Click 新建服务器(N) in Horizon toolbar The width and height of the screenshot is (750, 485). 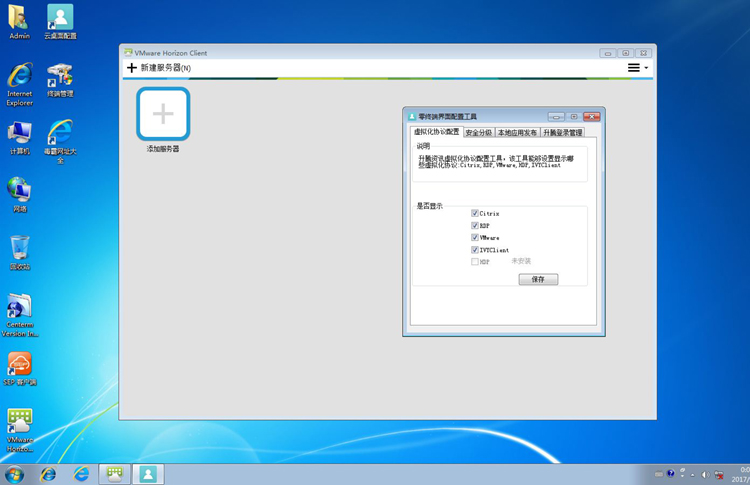[159, 68]
